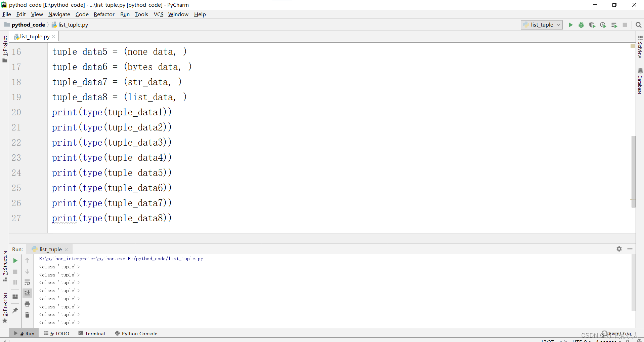Disable scroll to end in the console
Viewport: 644px width, 342px height.
[x=27, y=293]
